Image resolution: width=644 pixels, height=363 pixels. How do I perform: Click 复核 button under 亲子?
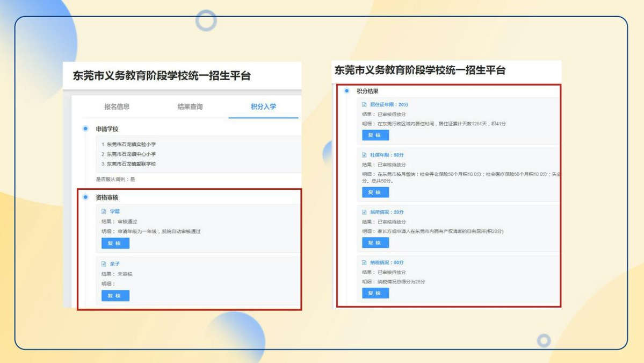pos(115,296)
